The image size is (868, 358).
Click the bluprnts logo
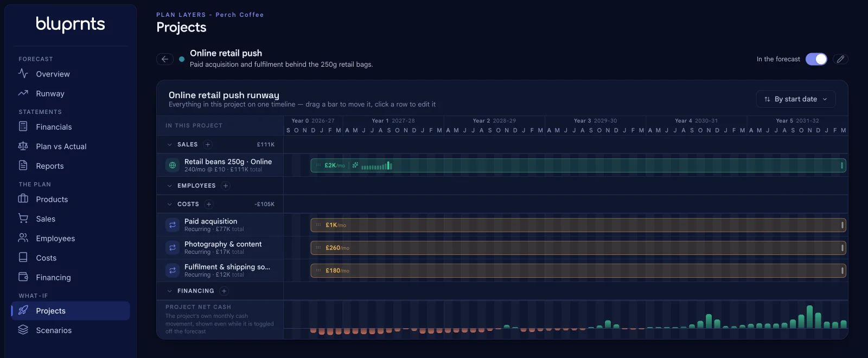click(71, 24)
